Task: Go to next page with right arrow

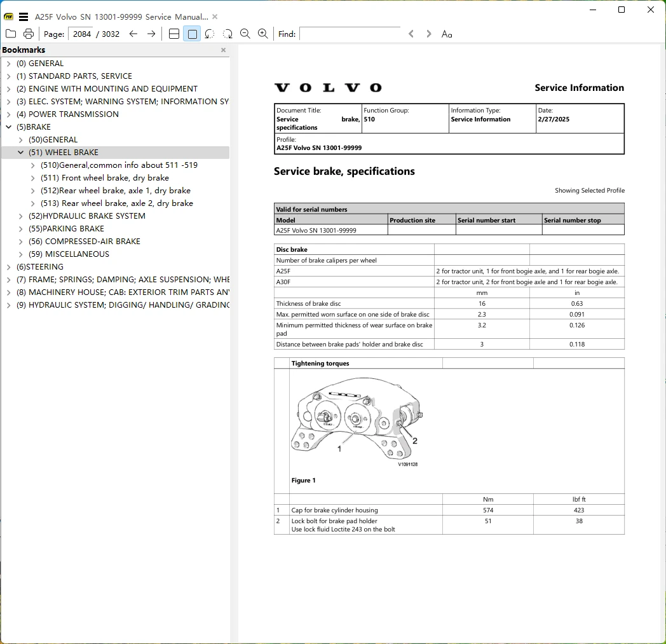Action: (151, 34)
